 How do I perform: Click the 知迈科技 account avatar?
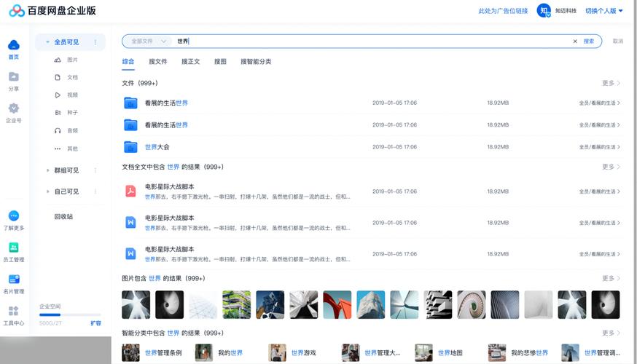[544, 10]
